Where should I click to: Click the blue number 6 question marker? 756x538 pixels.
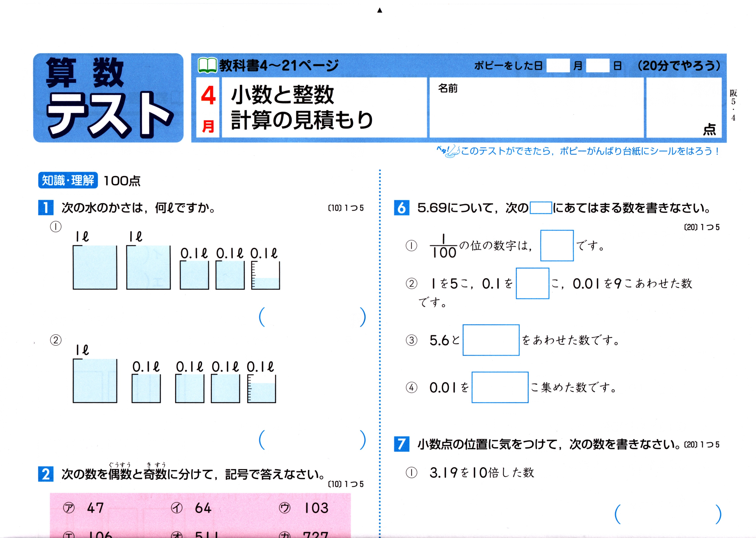pyautogui.click(x=401, y=208)
